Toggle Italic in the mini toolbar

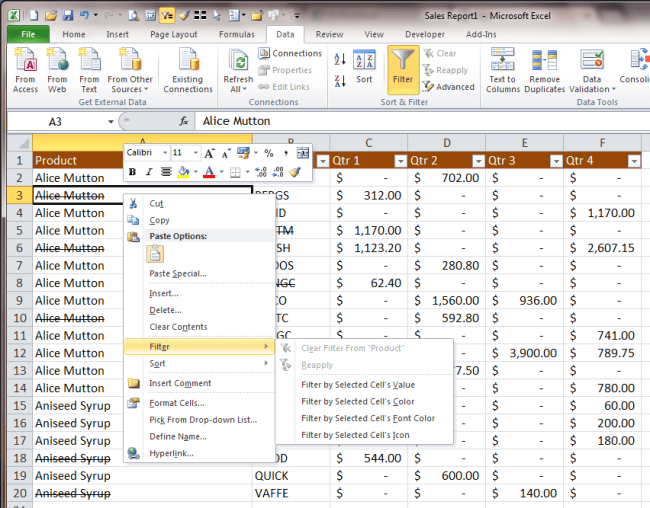point(148,172)
